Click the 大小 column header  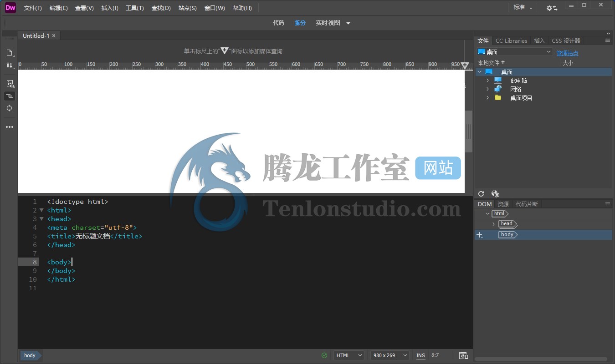pyautogui.click(x=568, y=63)
